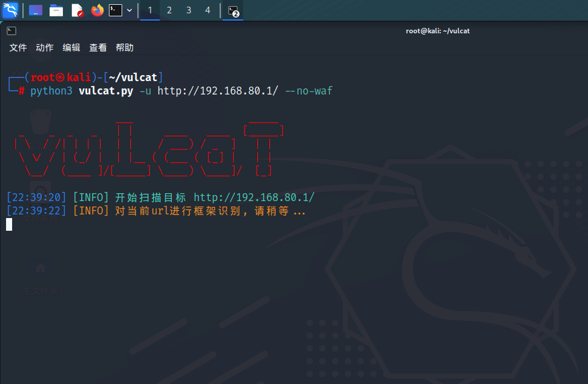
Task: Switch to workspace 4
Action: point(208,10)
